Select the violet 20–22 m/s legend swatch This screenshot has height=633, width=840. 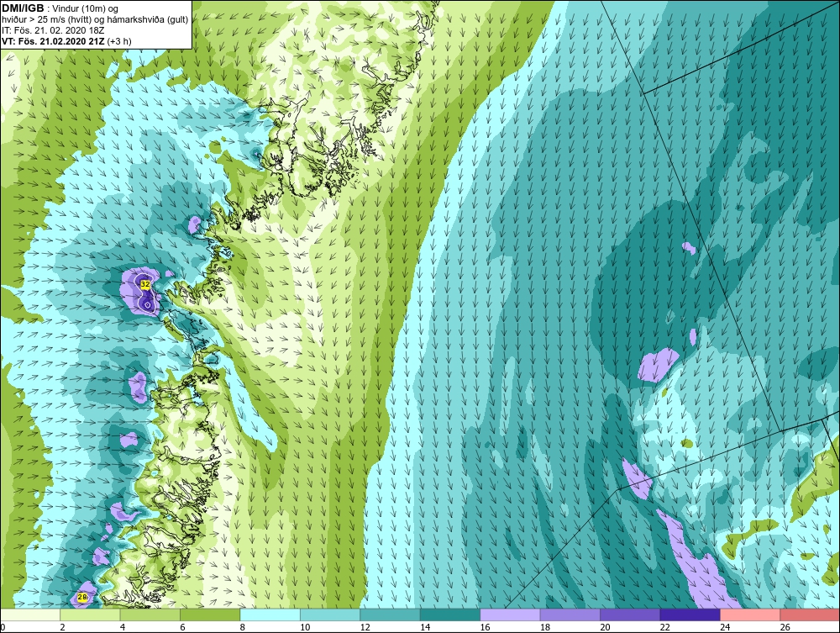630,615
